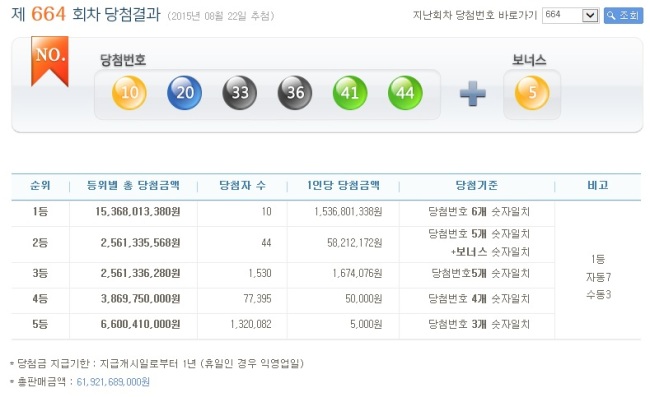Click the blue 조회 search button
This screenshot has width=650, height=397.
(623, 16)
